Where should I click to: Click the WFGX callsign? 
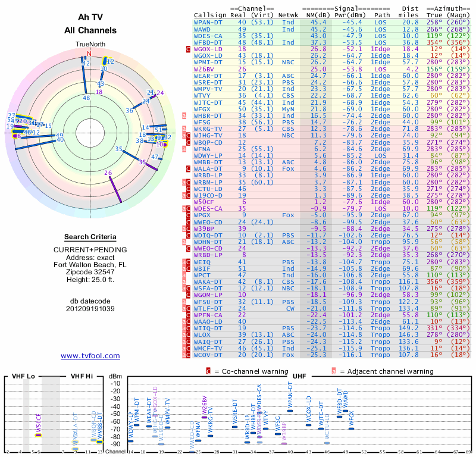202,109
